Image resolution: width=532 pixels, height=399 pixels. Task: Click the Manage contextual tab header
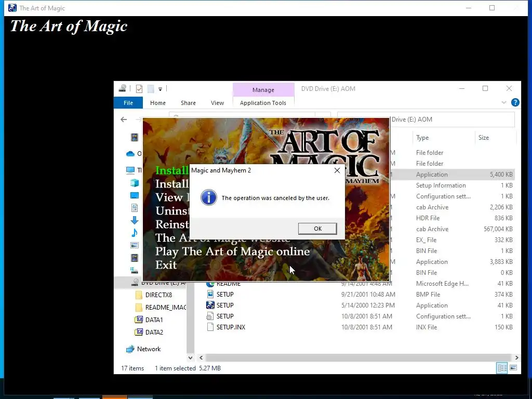click(263, 90)
